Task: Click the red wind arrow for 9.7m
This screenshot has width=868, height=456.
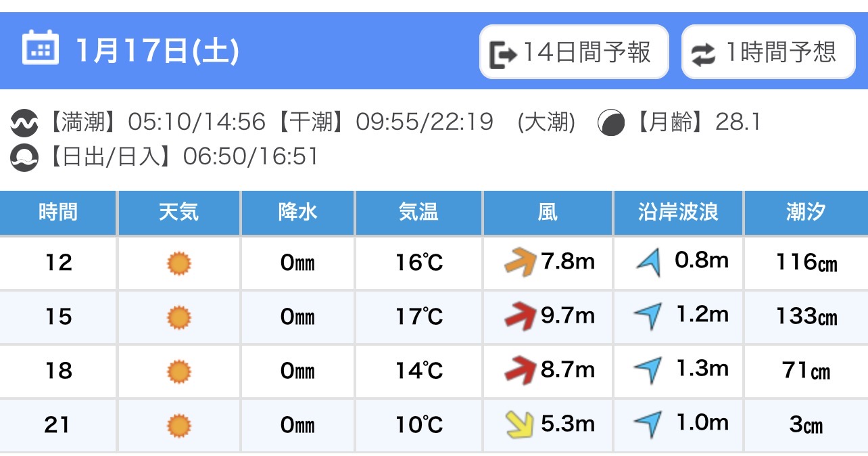Action: 520,317
